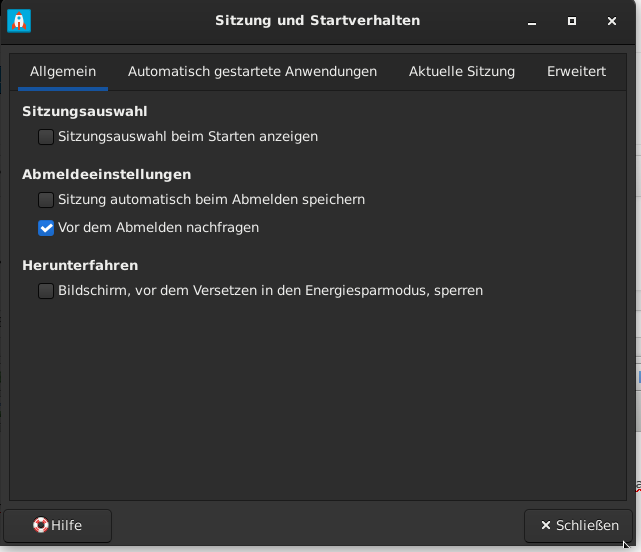Click the Schließen button text
The height and width of the screenshot is (552, 641).
587,525
